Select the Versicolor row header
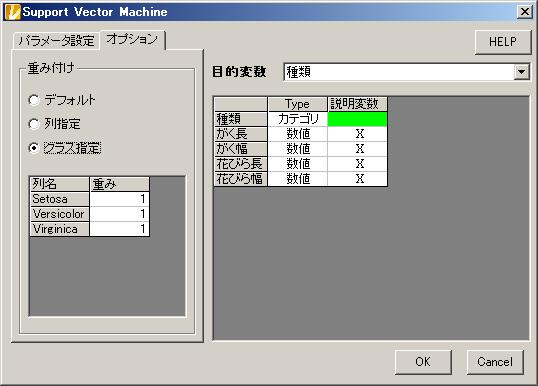The width and height of the screenshot is (538, 386). point(60,214)
